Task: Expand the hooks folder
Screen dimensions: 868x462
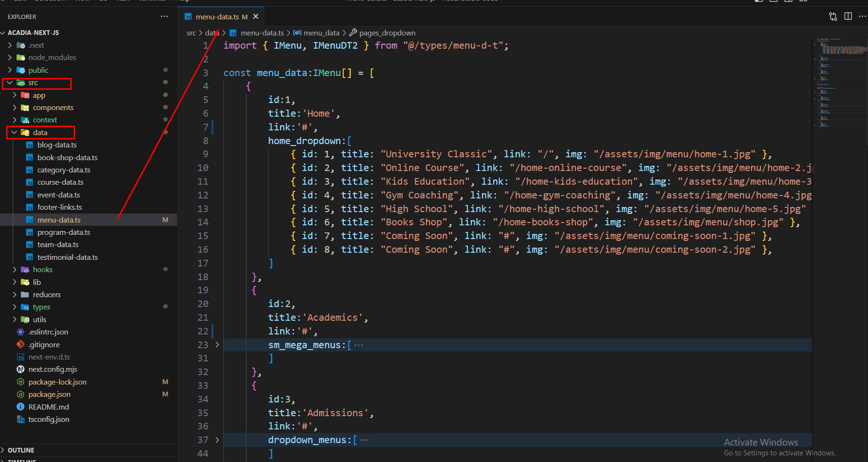Action: [15, 270]
